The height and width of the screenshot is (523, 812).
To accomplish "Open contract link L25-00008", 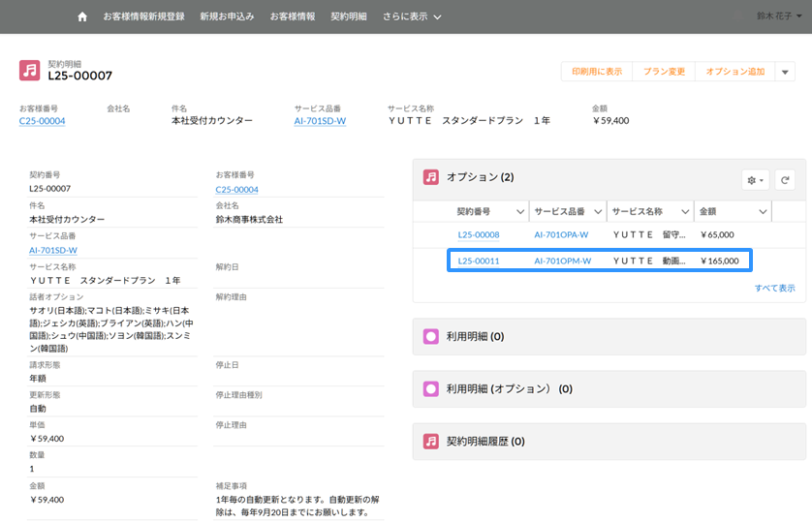I will click(479, 234).
